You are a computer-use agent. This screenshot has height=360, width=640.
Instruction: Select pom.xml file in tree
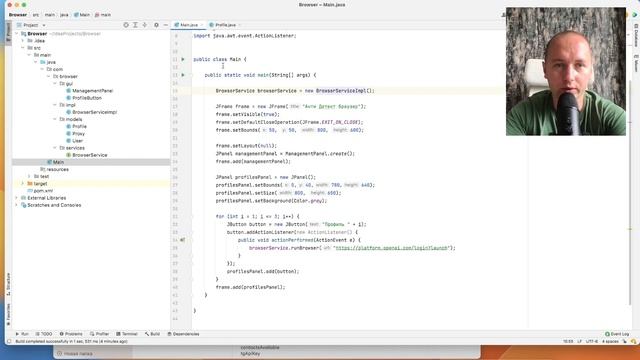40,191
